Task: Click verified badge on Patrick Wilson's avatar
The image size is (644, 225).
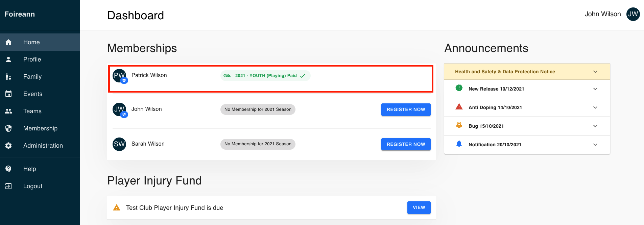Action: point(124,80)
